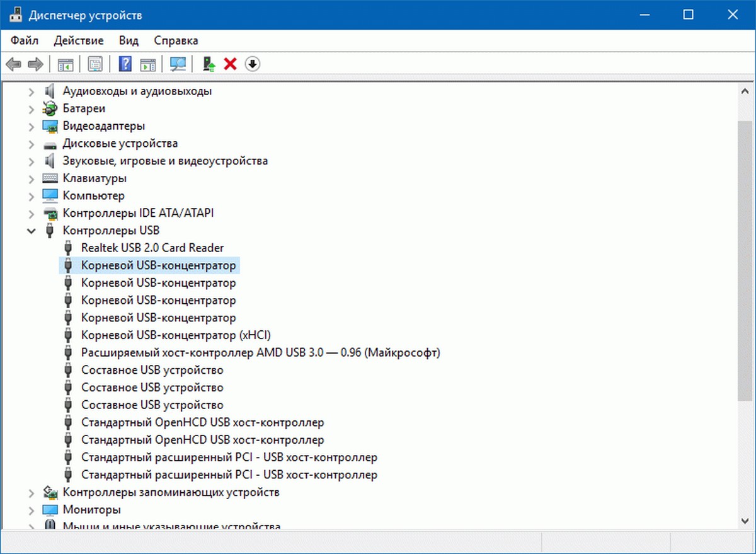Click the keyboard icon beside Клавиатуры
The width and height of the screenshot is (756, 554).
tap(50, 178)
